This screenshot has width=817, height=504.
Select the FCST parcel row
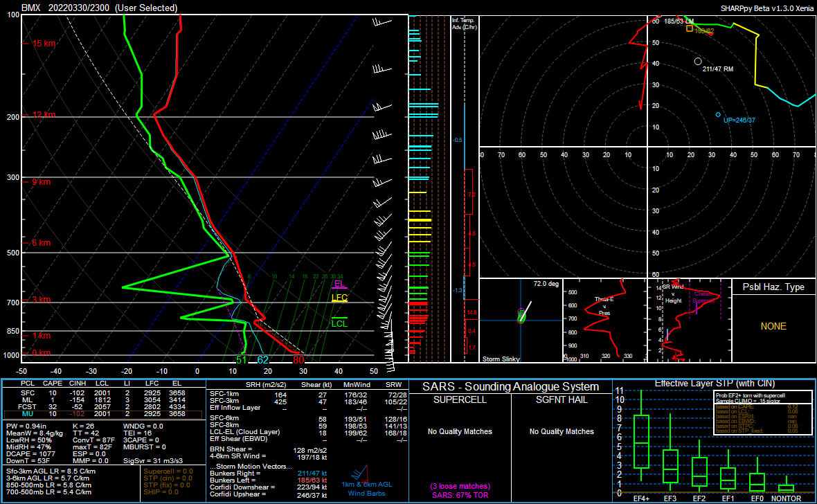102,406
